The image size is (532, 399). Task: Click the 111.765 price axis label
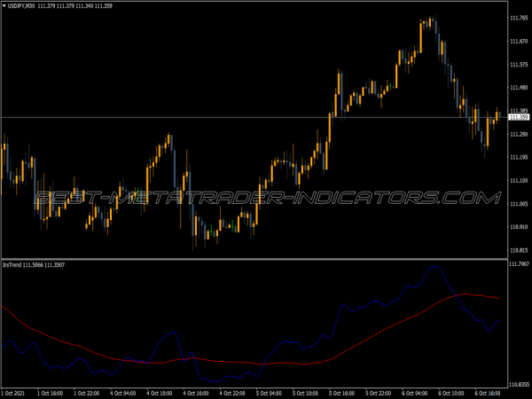tap(519, 18)
